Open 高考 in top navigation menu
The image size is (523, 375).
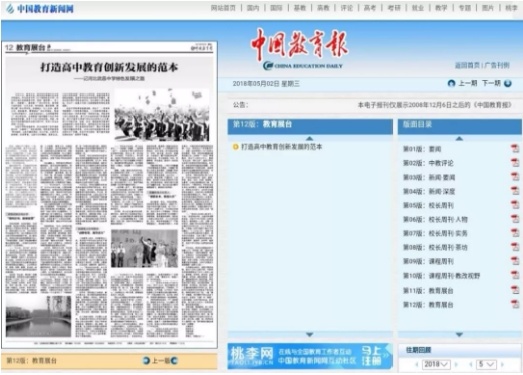point(370,8)
